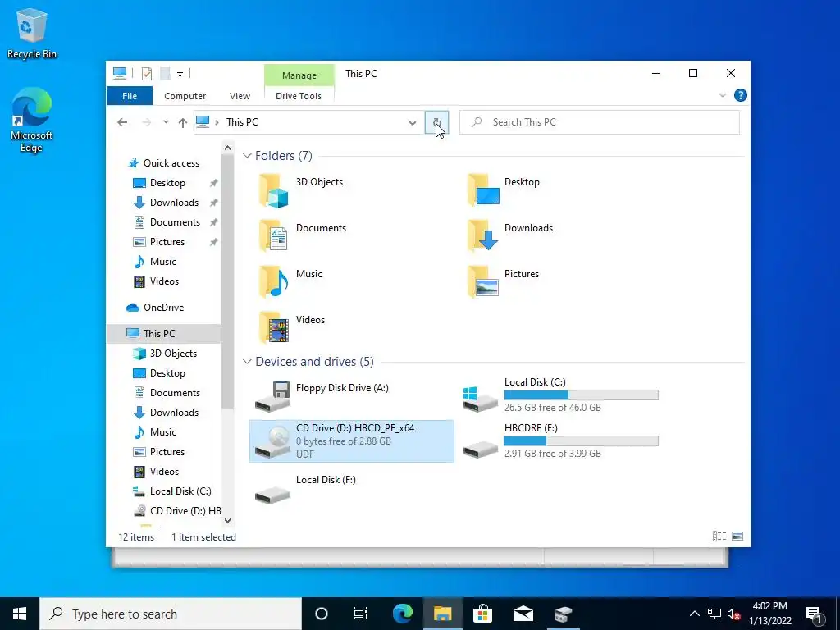Select 3D Objects in navigation pane
Image resolution: width=840 pixels, height=630 pixels.
[164, 353]
